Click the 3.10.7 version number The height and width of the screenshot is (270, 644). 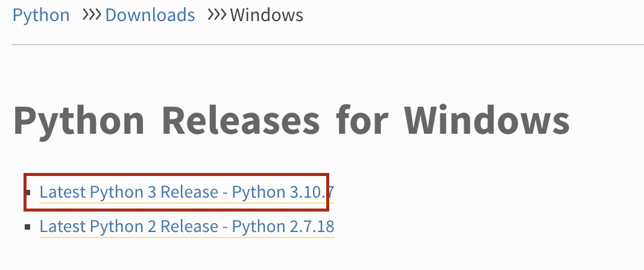tap(311, 192)
